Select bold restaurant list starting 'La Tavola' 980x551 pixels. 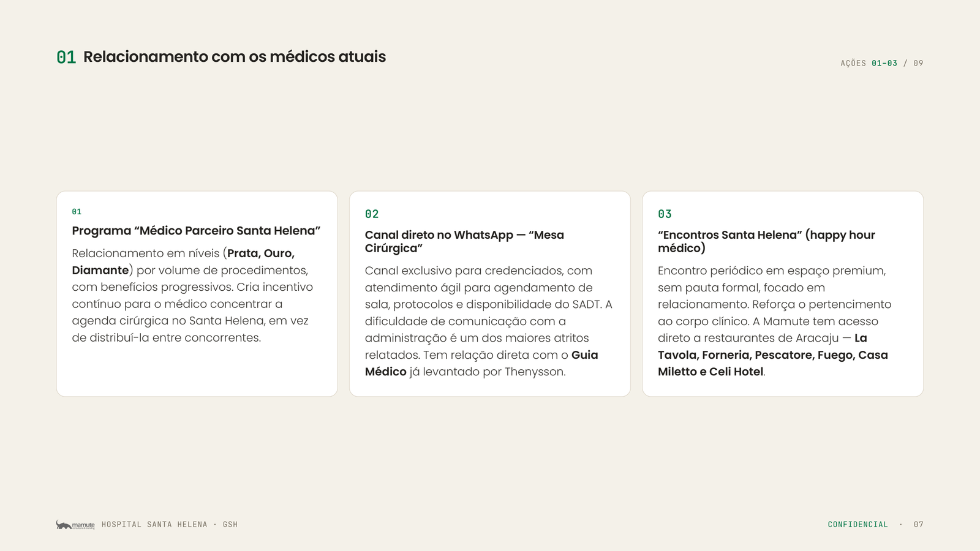pos(773,354)
